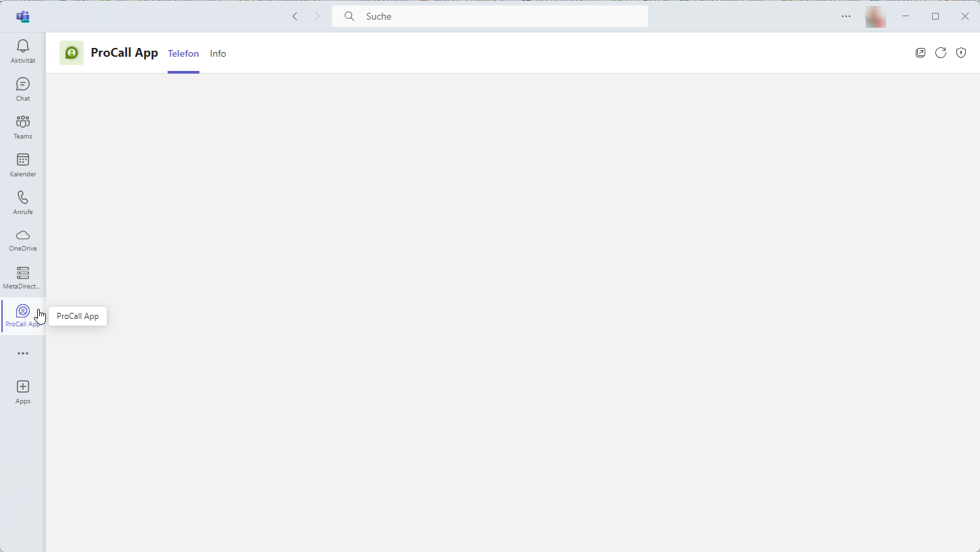Navigate back with the left arrow
The width and height of the screenshot is (980, 552).
(295, 16)
